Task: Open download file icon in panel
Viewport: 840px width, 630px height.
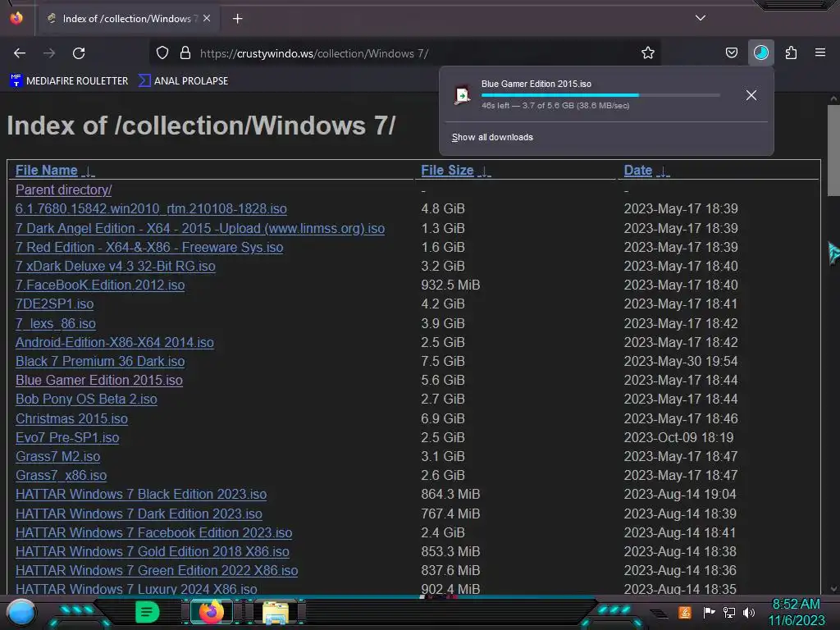Action: tap(463, 95)
